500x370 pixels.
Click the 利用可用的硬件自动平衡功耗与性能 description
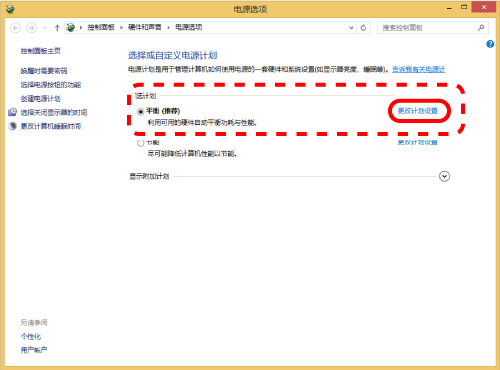[x=202, y=123]
